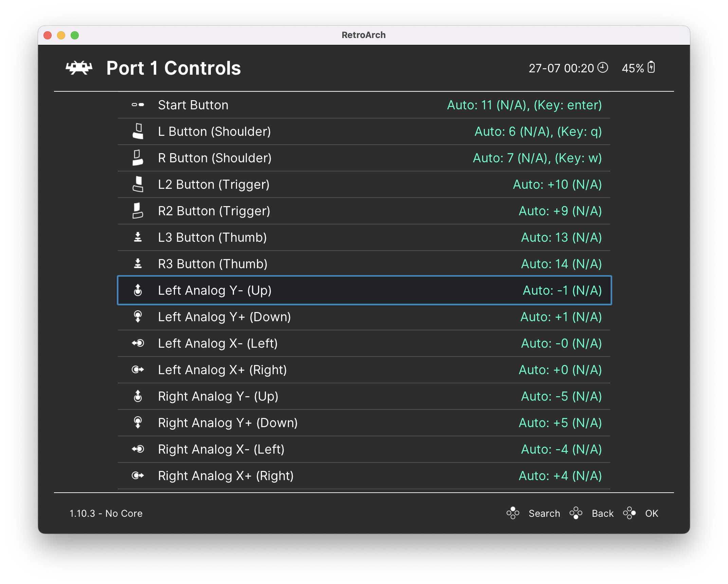Click the Left Analog Y+ down icon

pyautogui.click(x=138, y=317)
